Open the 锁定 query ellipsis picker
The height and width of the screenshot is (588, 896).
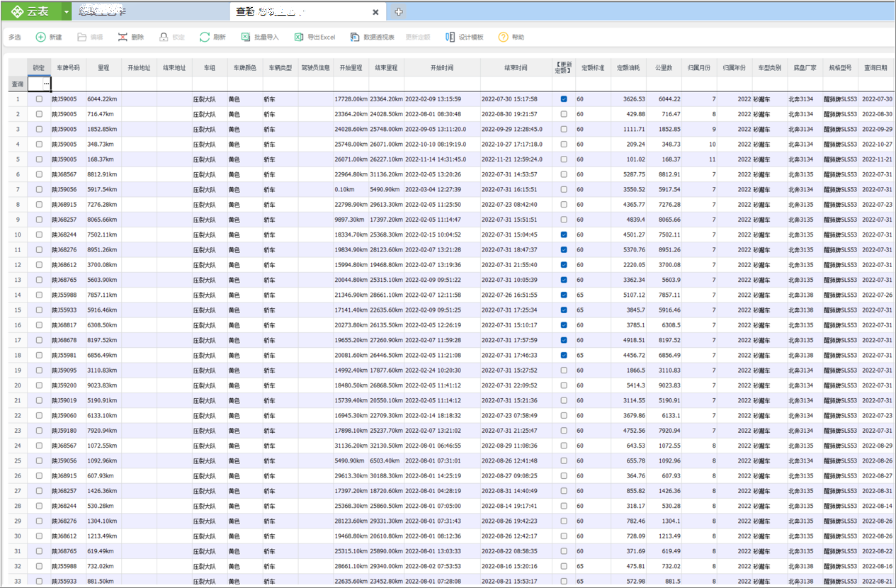[x=46, y=84]
